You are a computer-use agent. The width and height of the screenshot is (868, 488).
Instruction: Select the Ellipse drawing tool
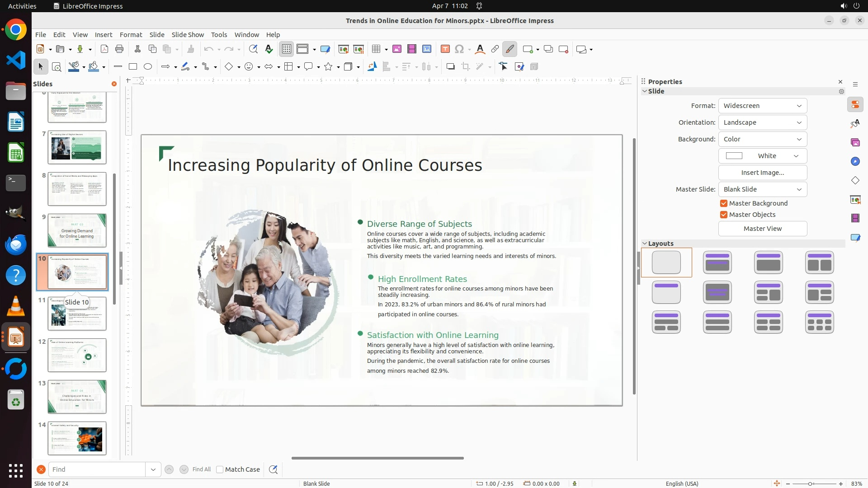pos(148,67)
